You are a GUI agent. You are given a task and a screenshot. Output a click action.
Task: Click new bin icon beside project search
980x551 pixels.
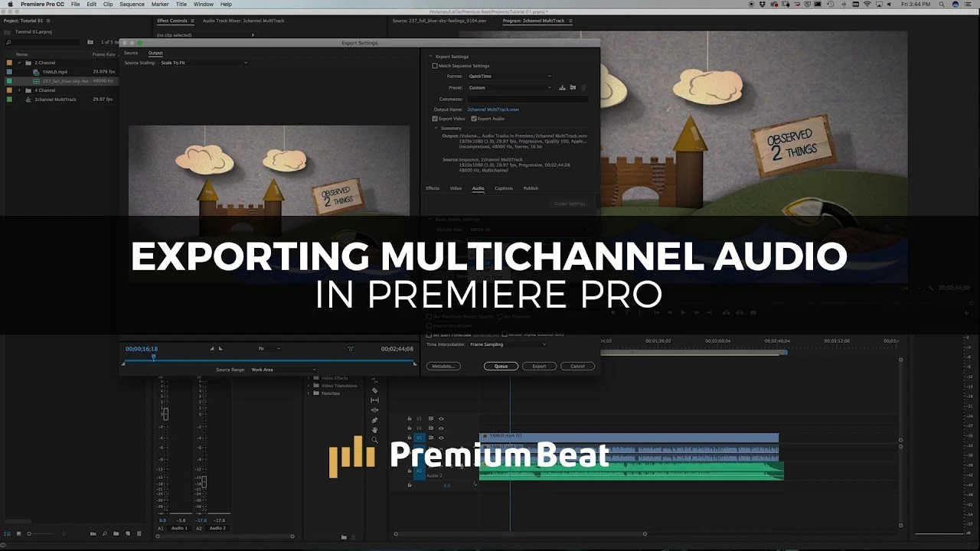[90, 42]
